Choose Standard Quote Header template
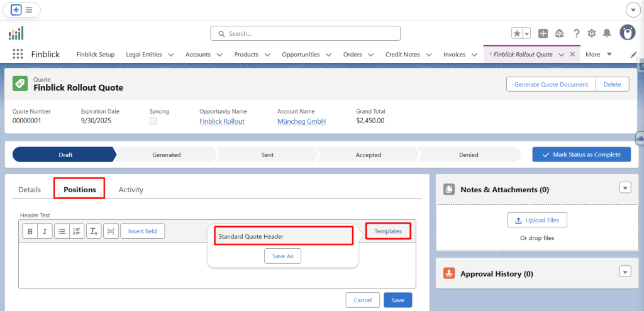644x311 pixels. pos(282,236)
